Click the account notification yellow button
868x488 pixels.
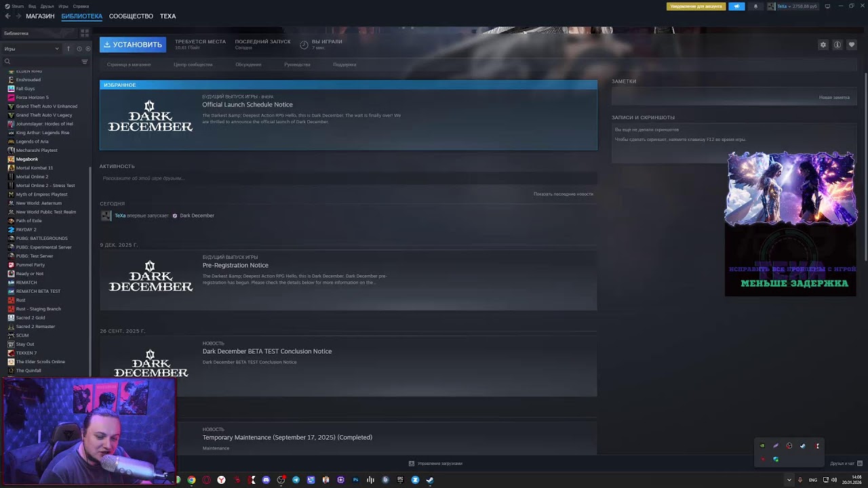pos(696,6)
